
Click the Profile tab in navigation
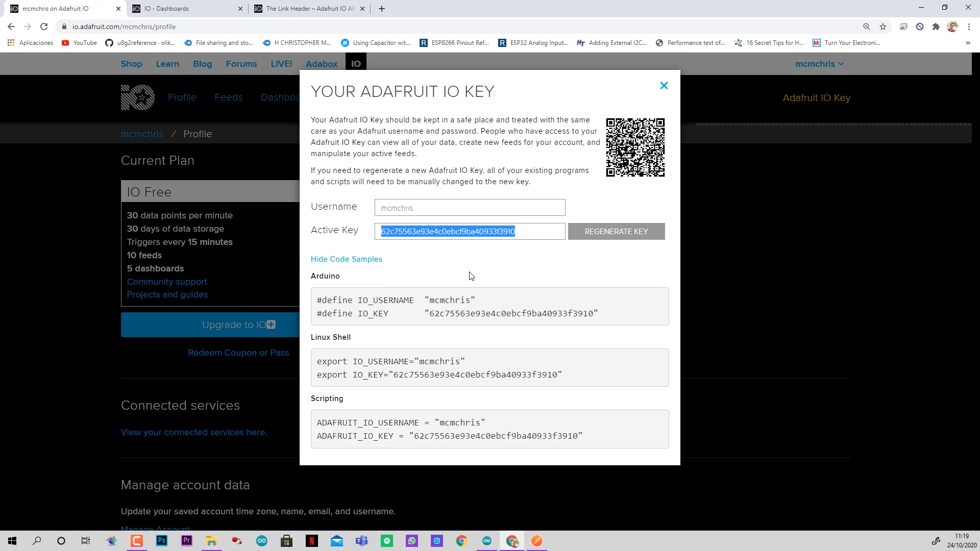point(182,97)
